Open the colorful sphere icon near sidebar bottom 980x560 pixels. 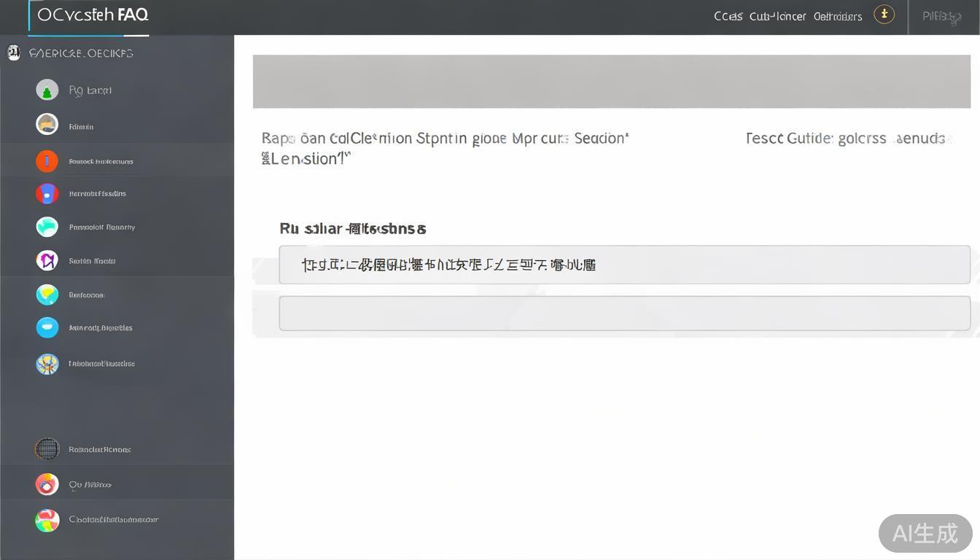[47, 363]
